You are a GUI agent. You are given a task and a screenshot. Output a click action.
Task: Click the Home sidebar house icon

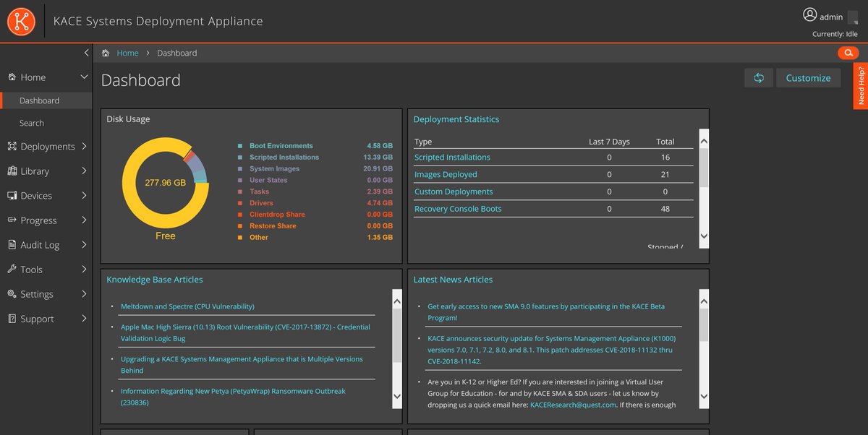12,77
